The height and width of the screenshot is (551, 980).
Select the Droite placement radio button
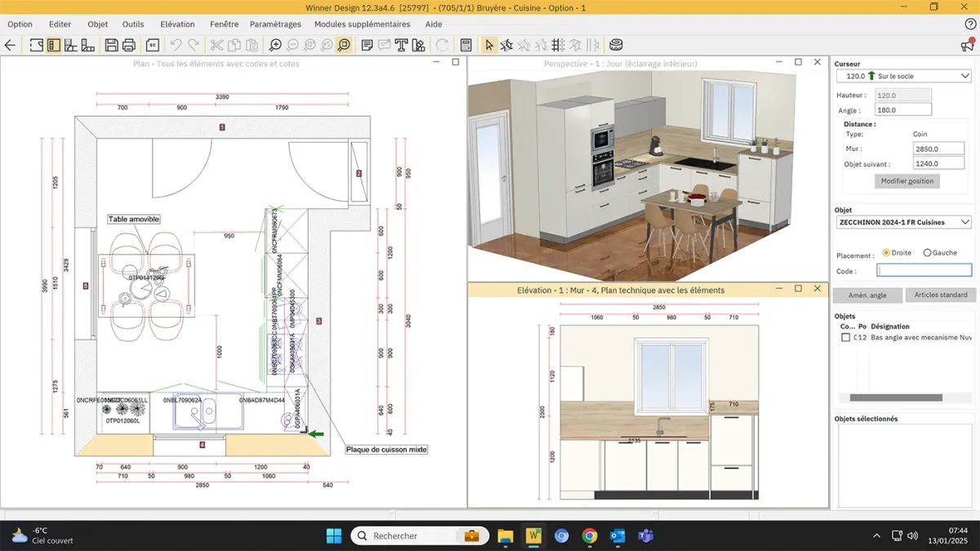(x=887, y=253)
